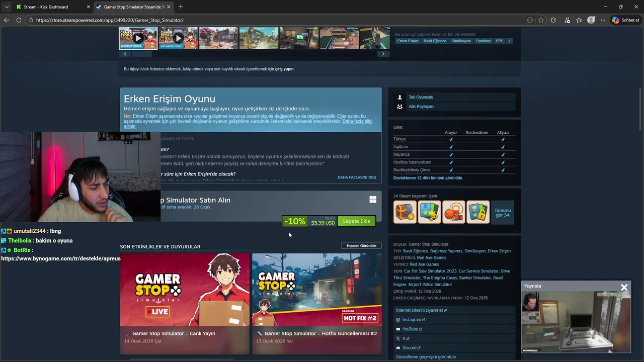Open the media control music note icon
Image resolution: width=644 pixels, height=362 pixels.
coord(567,20)
